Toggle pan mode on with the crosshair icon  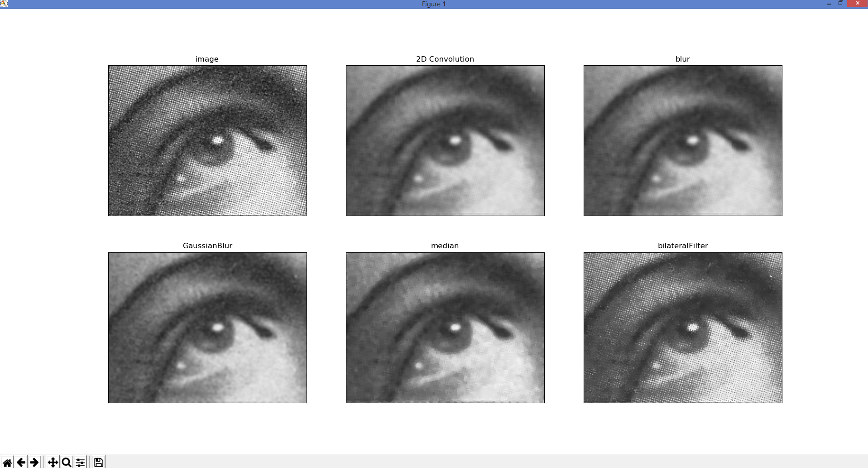point(53,463)
